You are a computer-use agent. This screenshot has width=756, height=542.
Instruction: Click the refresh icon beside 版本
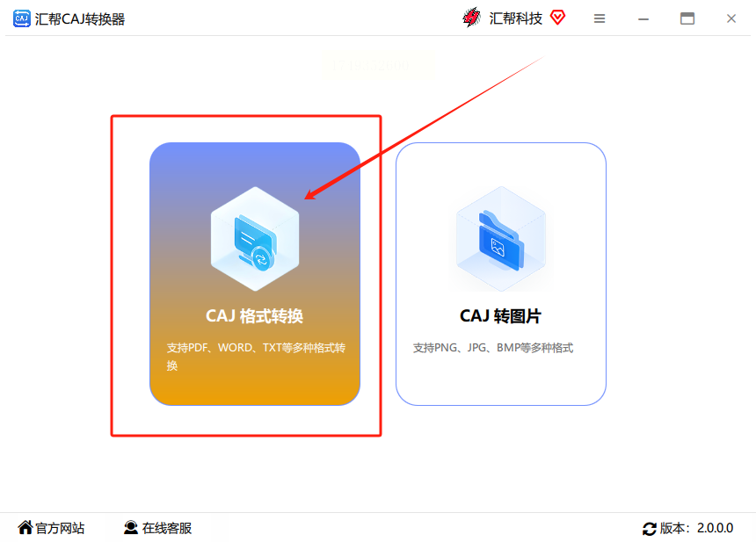(650, 529)
